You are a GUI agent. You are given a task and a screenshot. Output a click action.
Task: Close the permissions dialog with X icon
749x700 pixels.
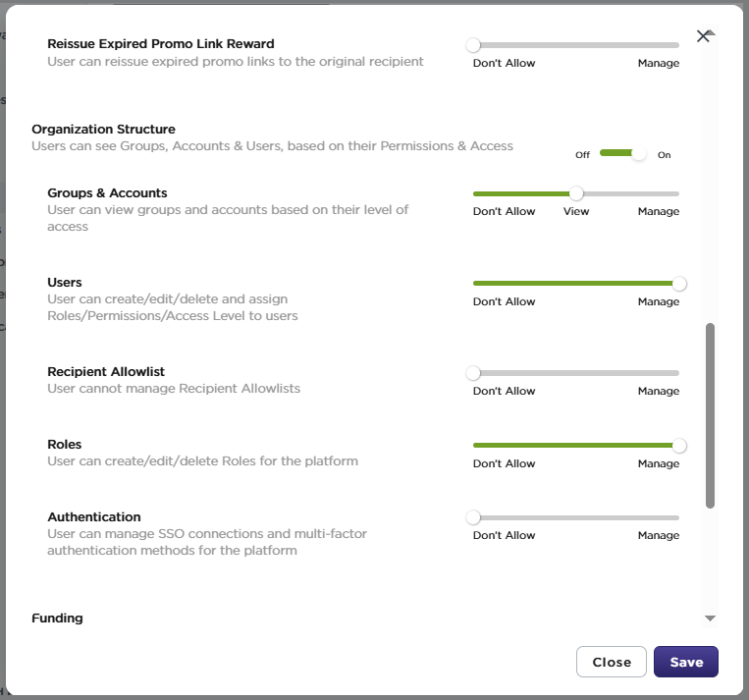click(x=702, y=36)
